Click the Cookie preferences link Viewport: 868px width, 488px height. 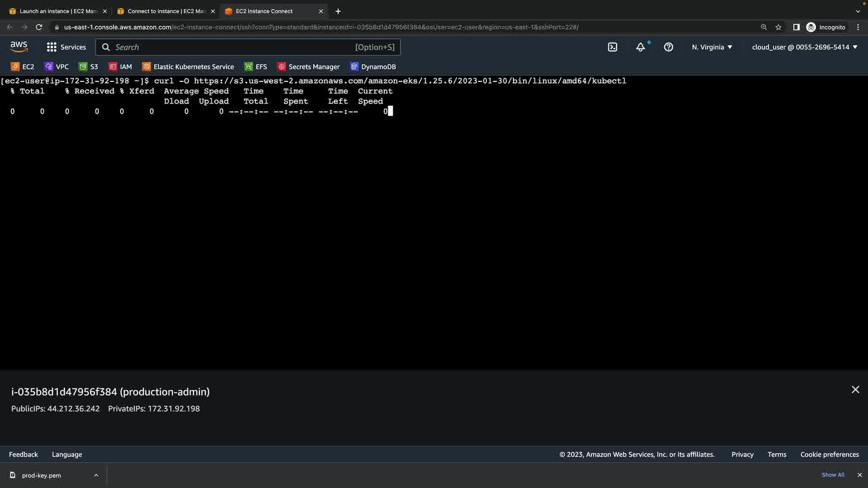(x=830, y=455)
